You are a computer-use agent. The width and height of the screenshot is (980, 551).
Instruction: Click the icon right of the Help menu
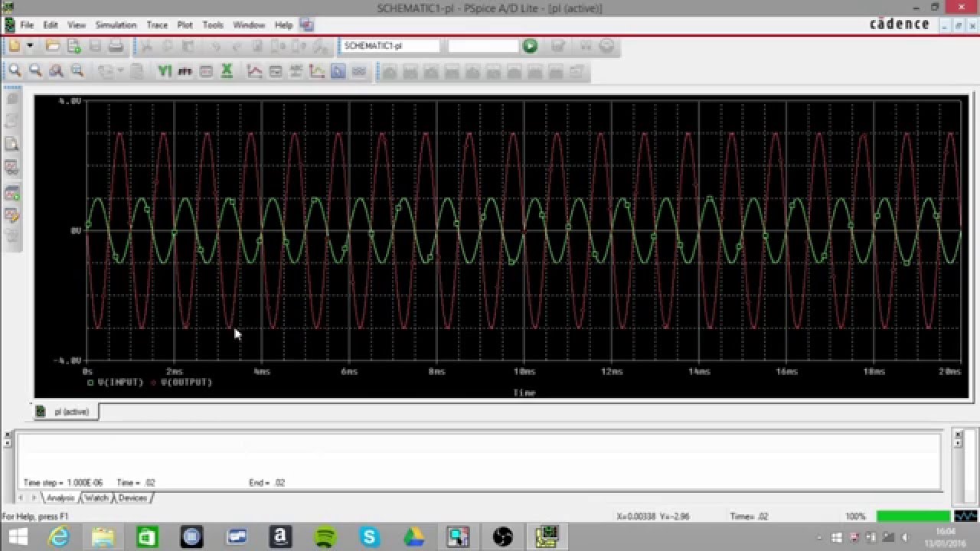tap(307, 24)
